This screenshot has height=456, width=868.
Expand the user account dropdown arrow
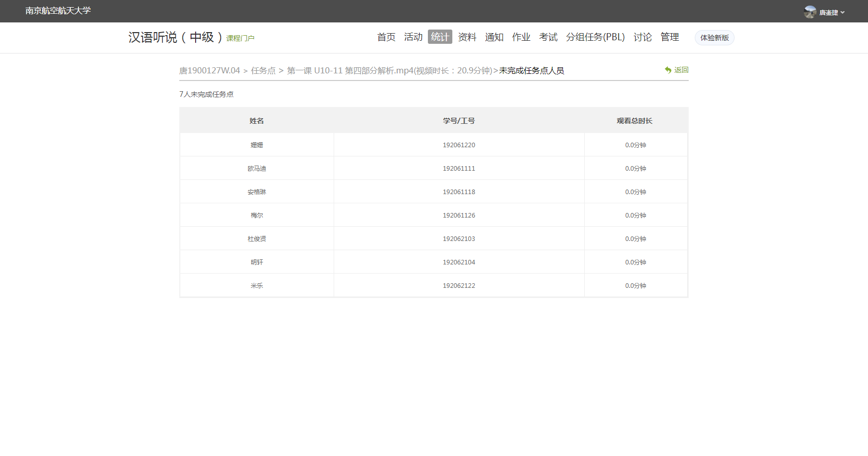click(x=843, y=13)
